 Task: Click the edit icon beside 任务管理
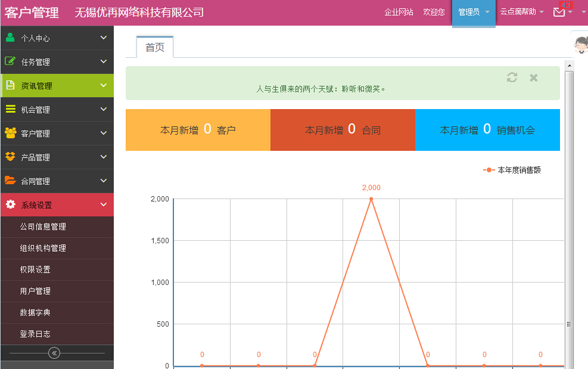point(10,61)
